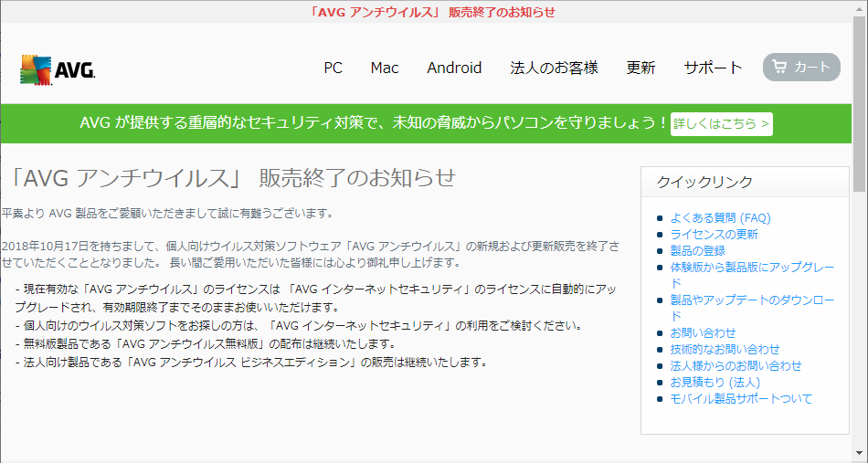Click the green banner slogan text
This screenshot has width=868, height=463.
pos(374,122)
